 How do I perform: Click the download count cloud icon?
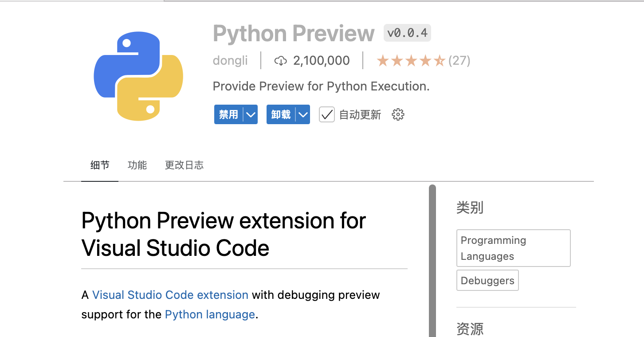click(281, 61)
